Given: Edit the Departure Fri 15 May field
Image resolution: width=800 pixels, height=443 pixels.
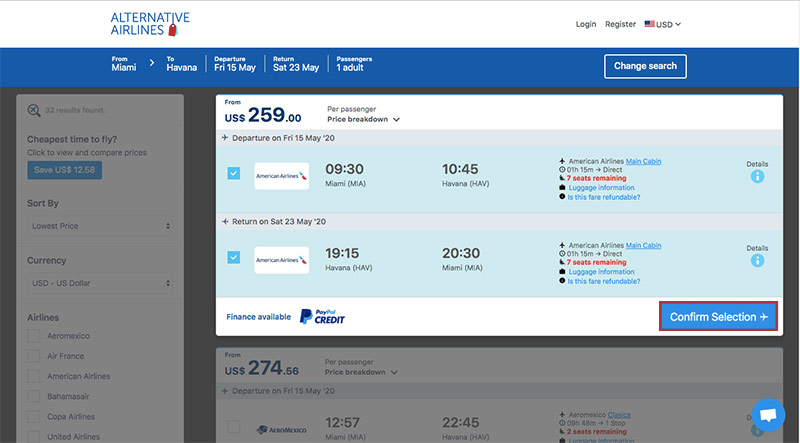Looking at the screenshot, I should click(235, 64).
